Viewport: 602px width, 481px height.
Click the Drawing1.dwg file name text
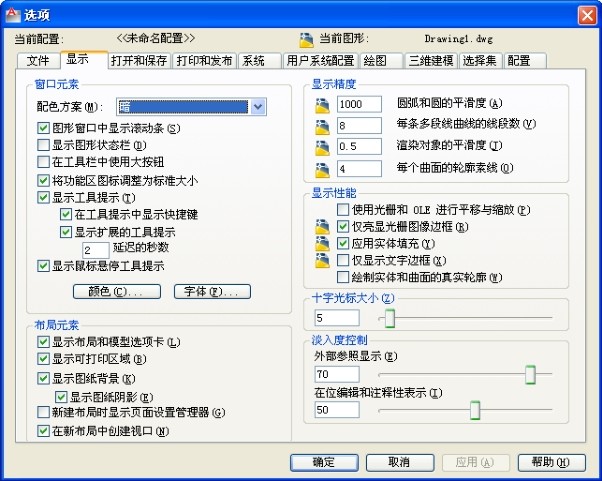click(x=458, y=39)
